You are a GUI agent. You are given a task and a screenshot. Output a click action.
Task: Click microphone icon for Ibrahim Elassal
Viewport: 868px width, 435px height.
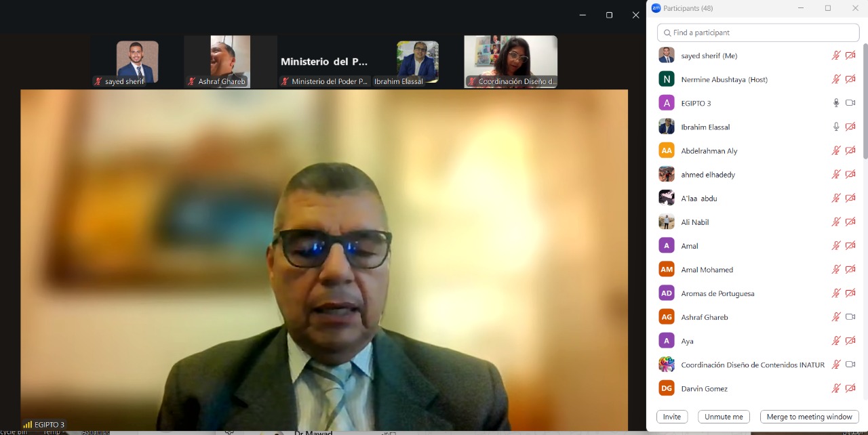point(836,127)
